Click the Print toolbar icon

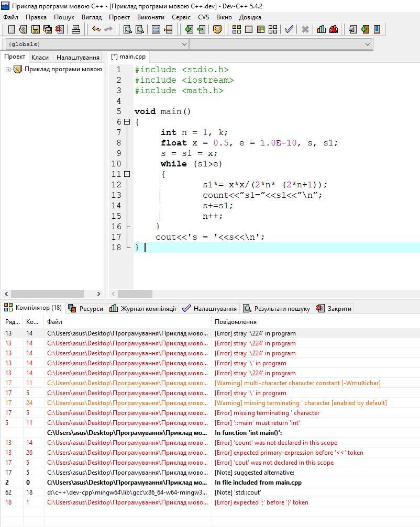[76, 30]
